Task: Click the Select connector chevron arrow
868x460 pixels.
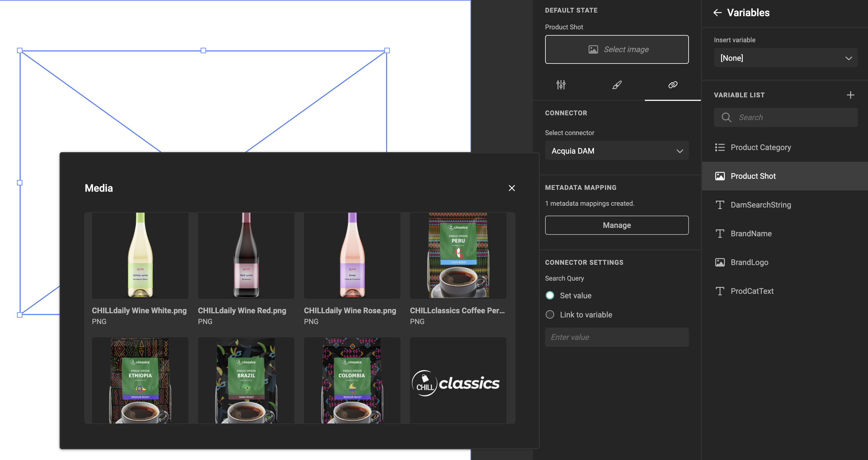Action: 680,151
